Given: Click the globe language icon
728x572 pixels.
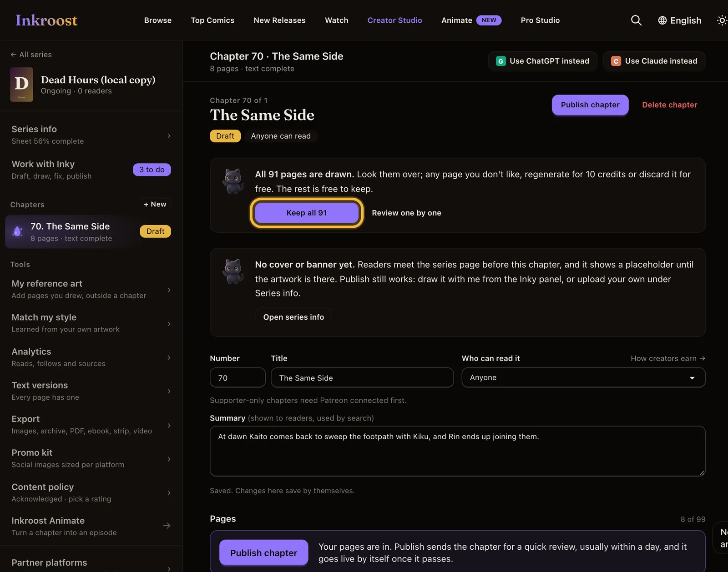Looking at the screenshot, I should (662, 20).
